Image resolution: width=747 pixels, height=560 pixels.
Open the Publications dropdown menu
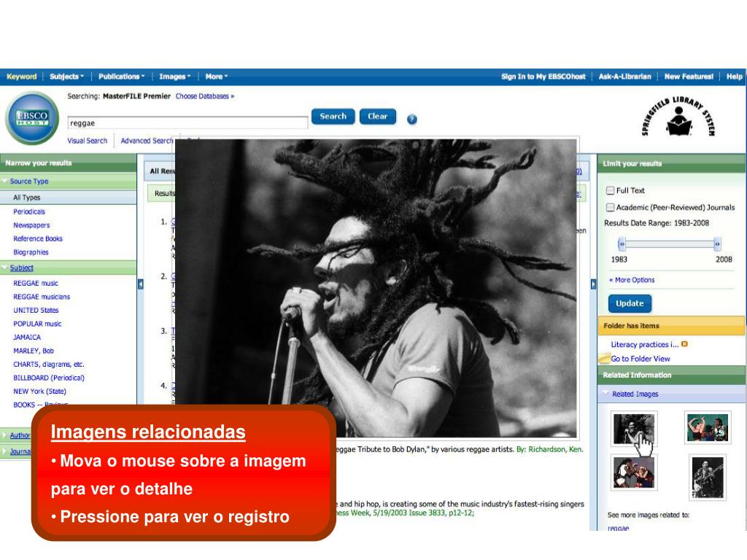[121, 76]
